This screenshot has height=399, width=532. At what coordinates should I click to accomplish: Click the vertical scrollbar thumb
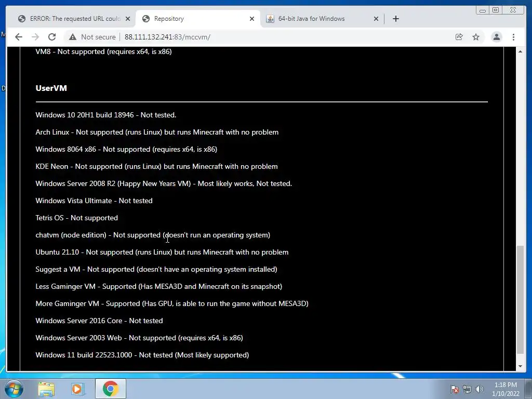pos(520,300)
